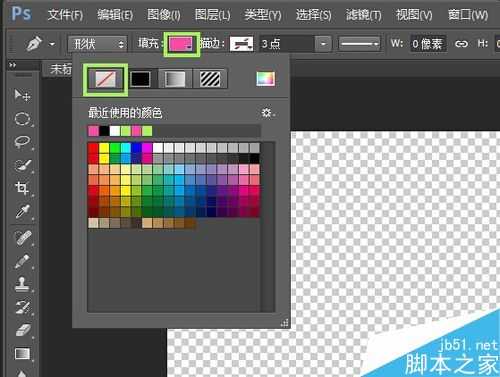Open the 图层(L) menu
Image resolution: width=500 pixels, height=377 pixels.
coord(213,15)
